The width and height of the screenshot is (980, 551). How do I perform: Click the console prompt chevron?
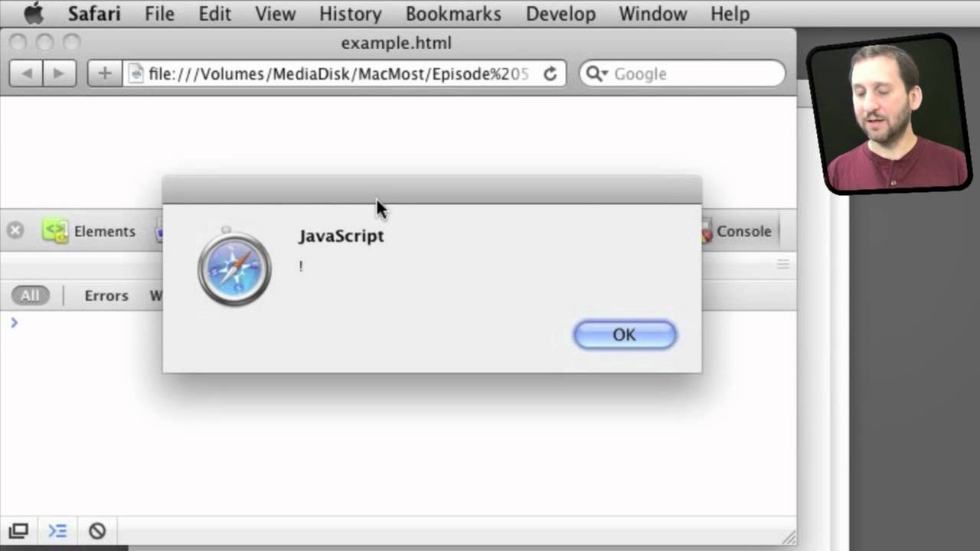tap(14, 322)
